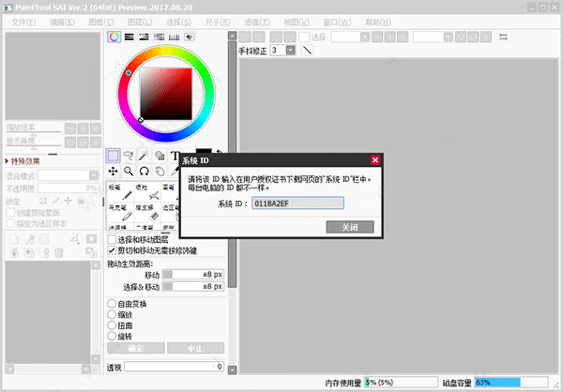The image size is (563, 392).
Task: Click the 确定 transform button
Action: 136,348
